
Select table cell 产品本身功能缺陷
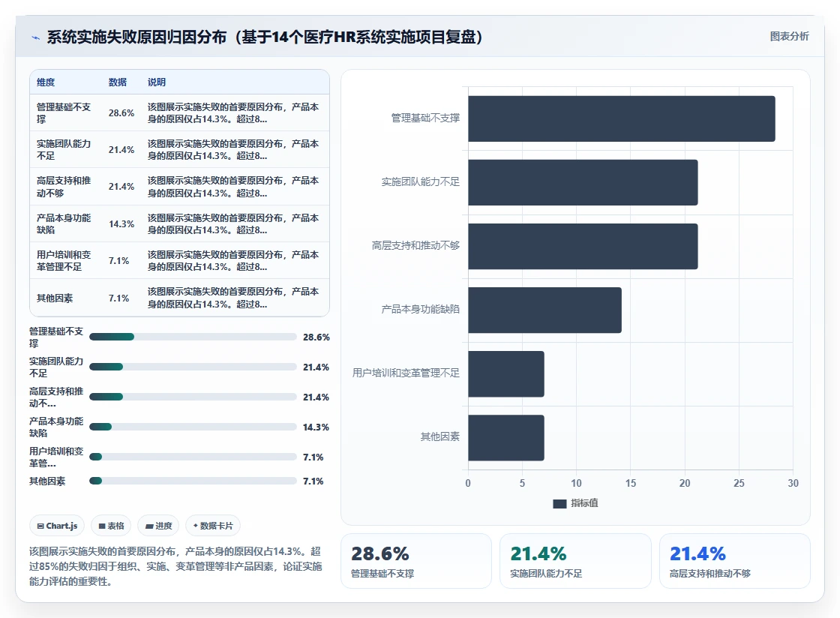pyautogui.click(x=64, y=223)
